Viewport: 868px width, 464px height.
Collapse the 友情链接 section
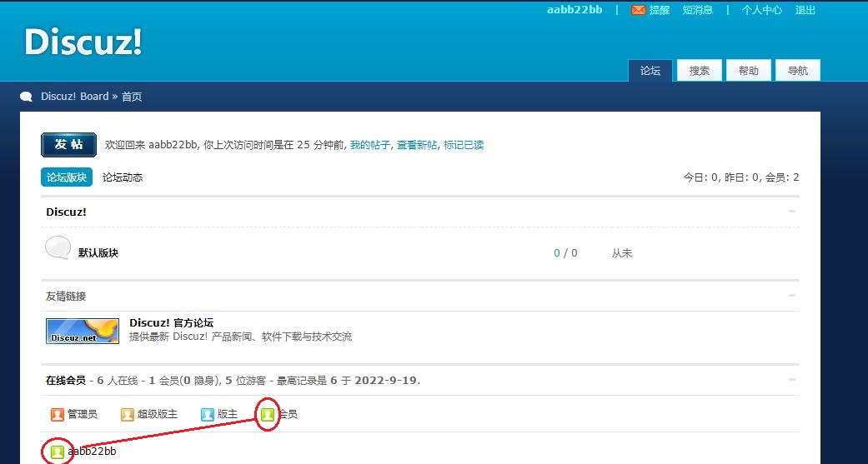coord(791,296)
